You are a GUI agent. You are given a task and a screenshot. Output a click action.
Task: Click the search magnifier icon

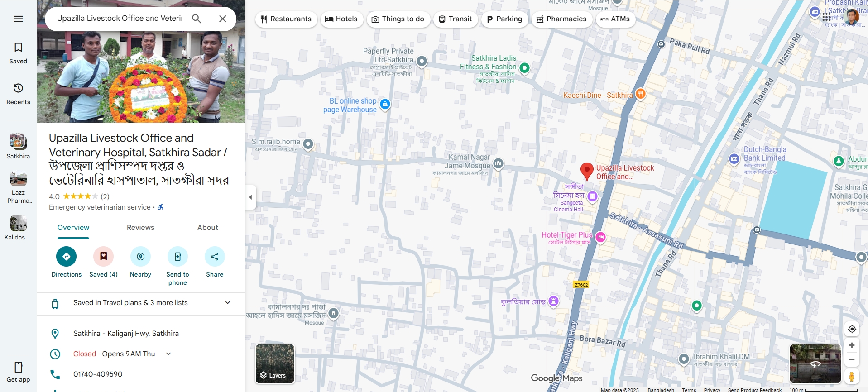[197, 19]
